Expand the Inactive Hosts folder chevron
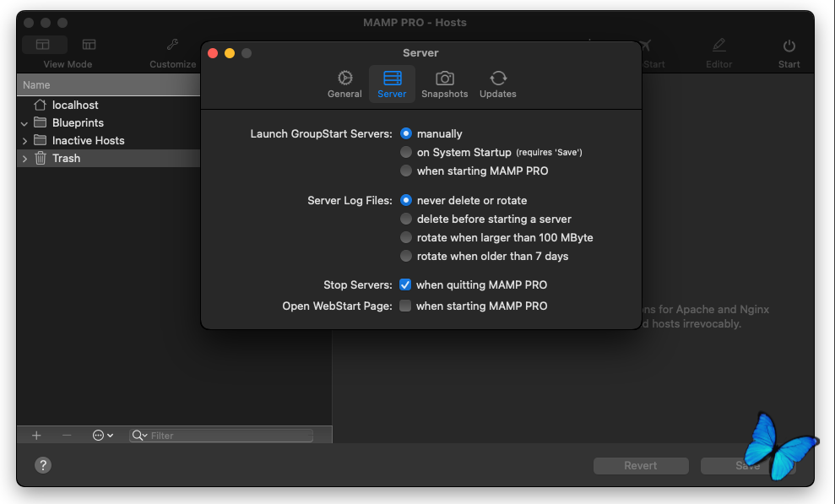This screenshot has height=504, width=835. coord(24,141)
